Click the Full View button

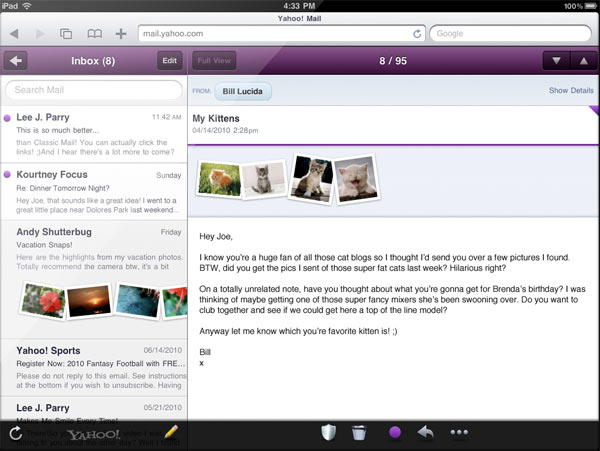pyautogui.click(x=213, y=61)
